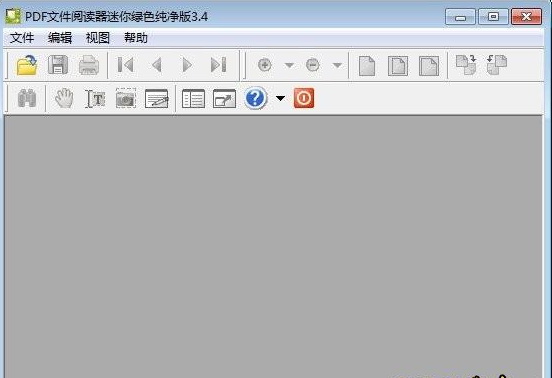Select the Snapshot camera tool
552x378 pixels.
(x=126, y=98)
